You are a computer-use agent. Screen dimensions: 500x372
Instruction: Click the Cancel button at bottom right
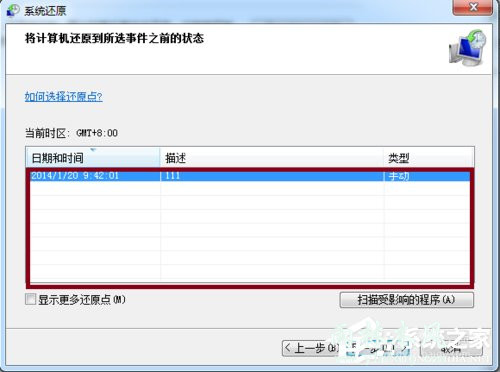[451, 349]
